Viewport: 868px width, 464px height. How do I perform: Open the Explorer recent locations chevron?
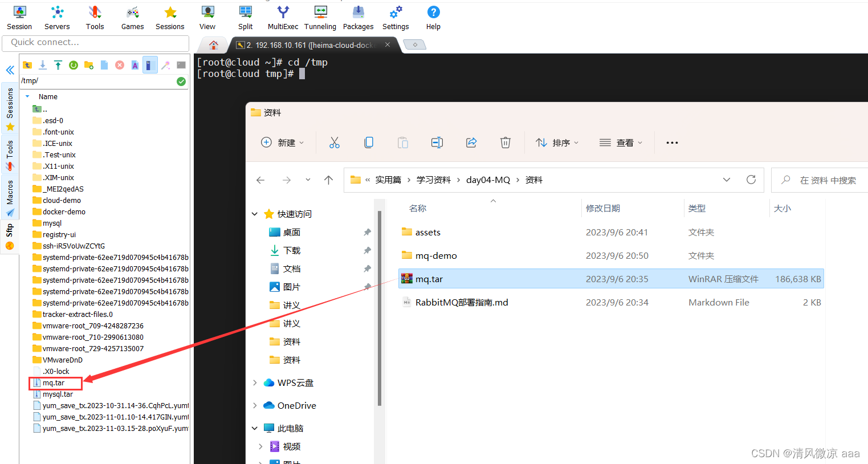tap(308, 180)
